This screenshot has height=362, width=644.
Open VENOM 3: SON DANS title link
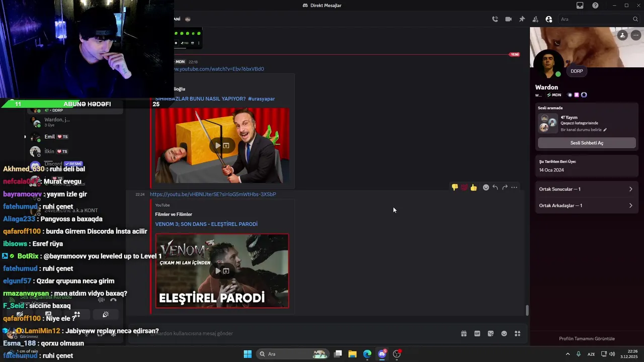[x=206, y=224]
